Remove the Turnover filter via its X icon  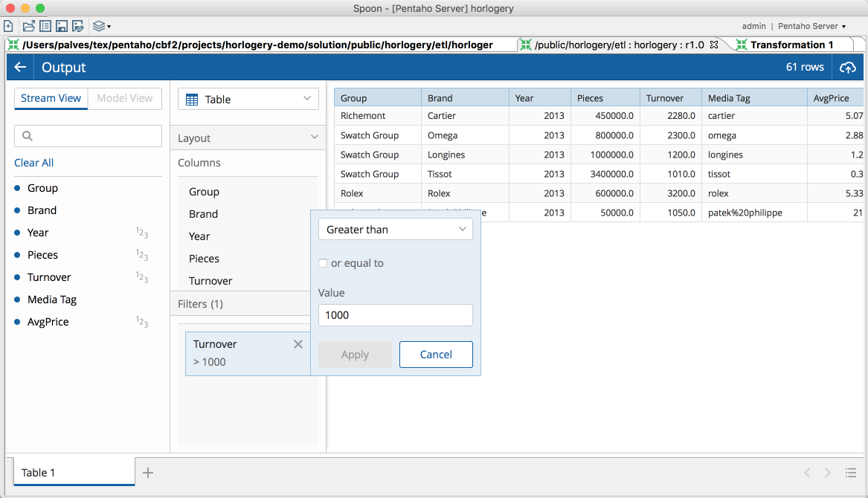point(298,344)
